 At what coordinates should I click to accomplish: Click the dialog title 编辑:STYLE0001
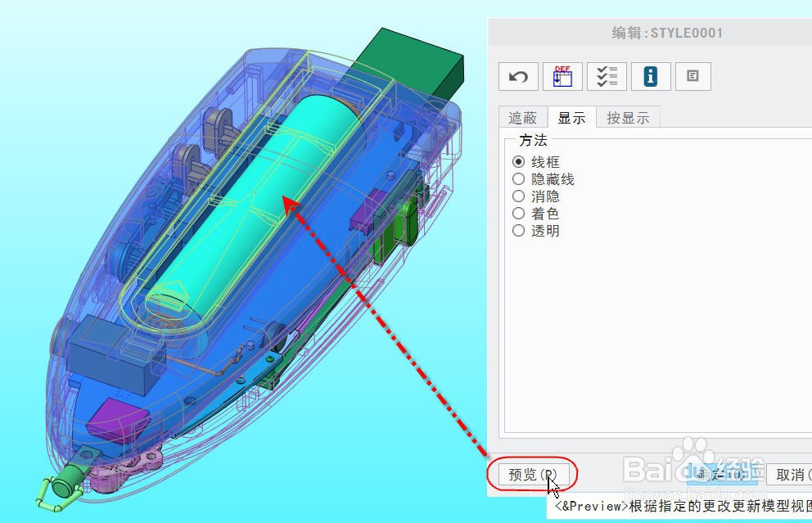click(667, 33)
